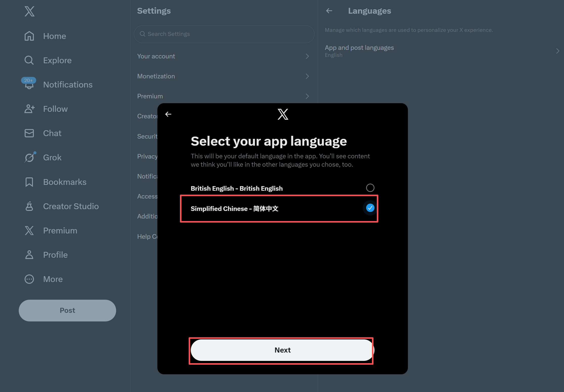Click the Simplified Chinese - 简体中文 label
This screenshot has width=564, height=392.
click(234, 209)
